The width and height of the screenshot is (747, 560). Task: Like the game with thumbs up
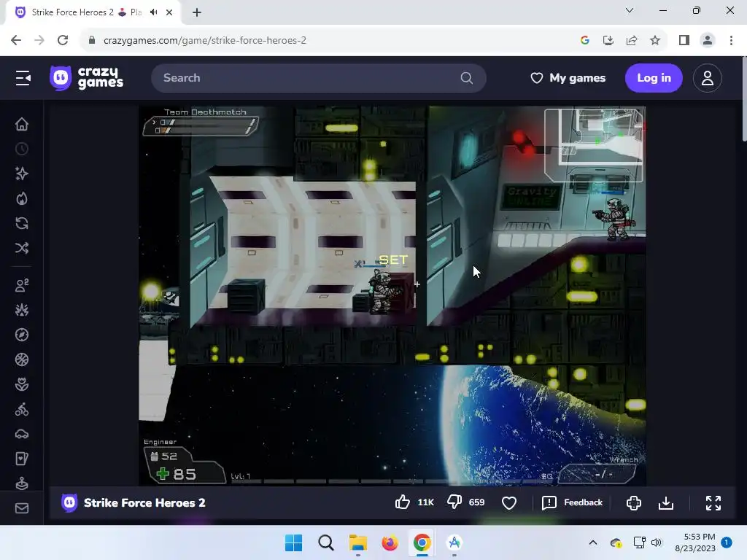pyautogui.click(x=403, y=502)
